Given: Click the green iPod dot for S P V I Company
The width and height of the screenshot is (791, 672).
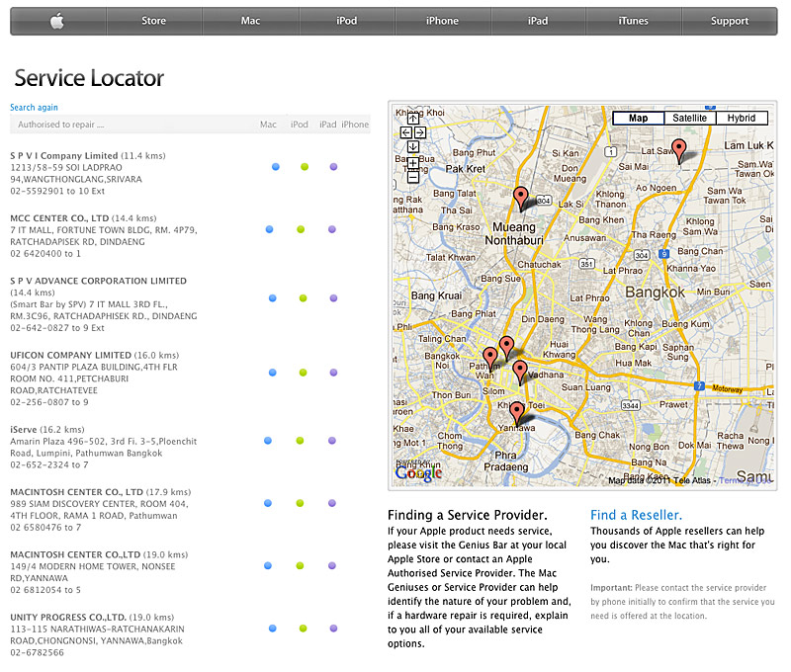Looking at the screenshot, I should coord(305,167).
